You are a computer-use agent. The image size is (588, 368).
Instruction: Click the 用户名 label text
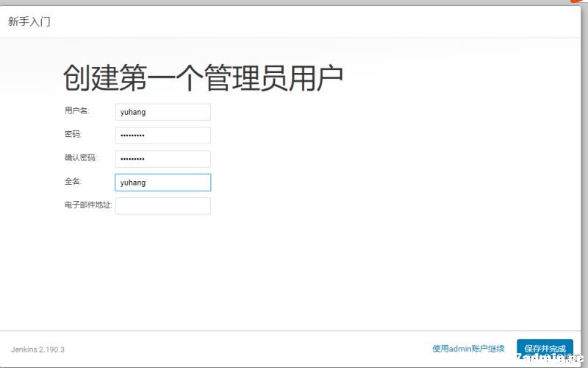click(x=77, y=110)
